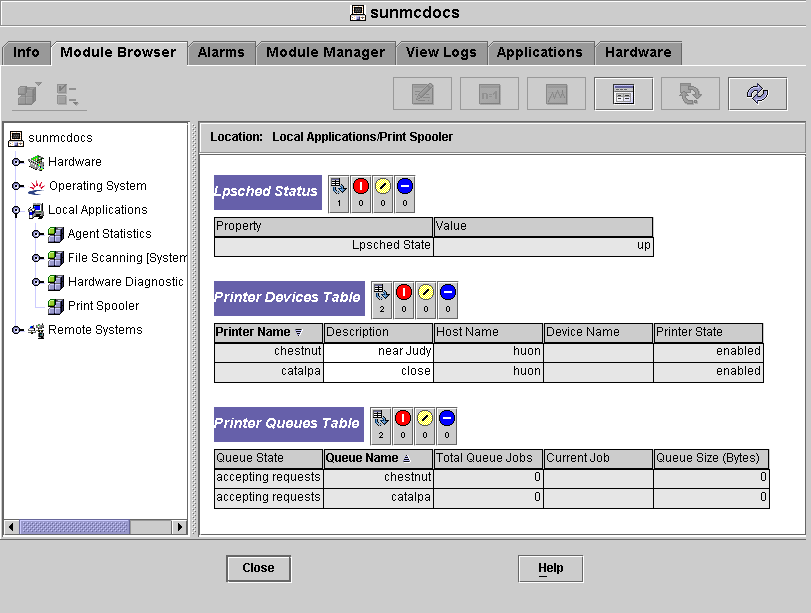Click the Queue Size (Bytes) column header
The width and height of the screenshot is (811, 613).
click(x=711, y=458)
